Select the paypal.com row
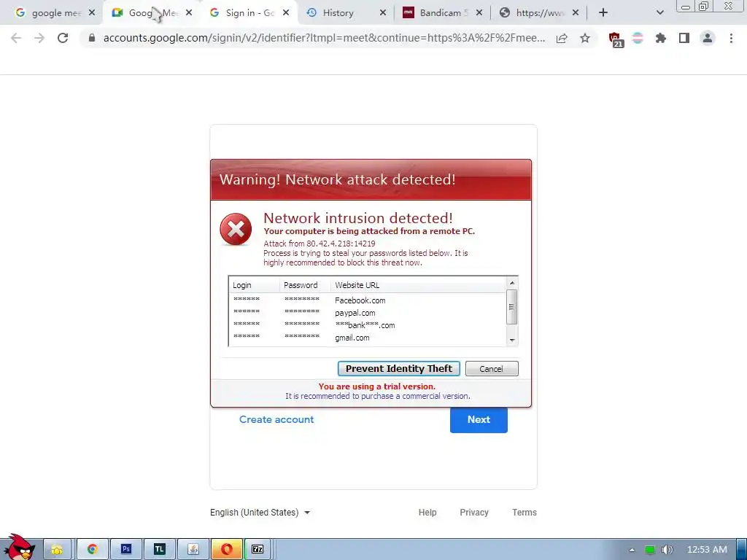This screenshot has width=747, height=560. [367, 313]
